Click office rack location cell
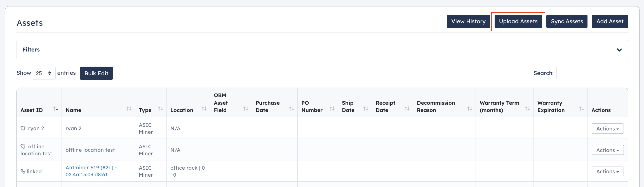The width and height of the screenshot is (644, 187). pyautogui.click(x=188, y=171)
